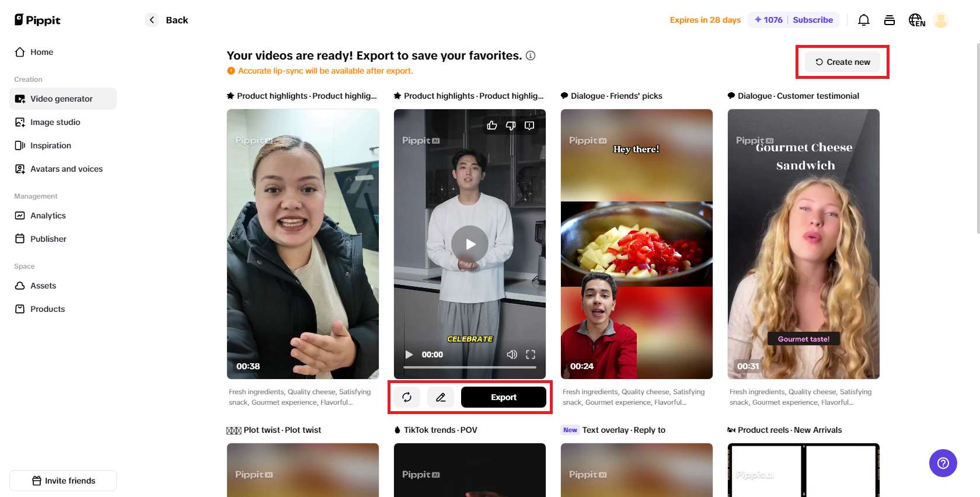Click the video progress bar
The width and height of the screenshot is (980, 497).
coord(470,367)
